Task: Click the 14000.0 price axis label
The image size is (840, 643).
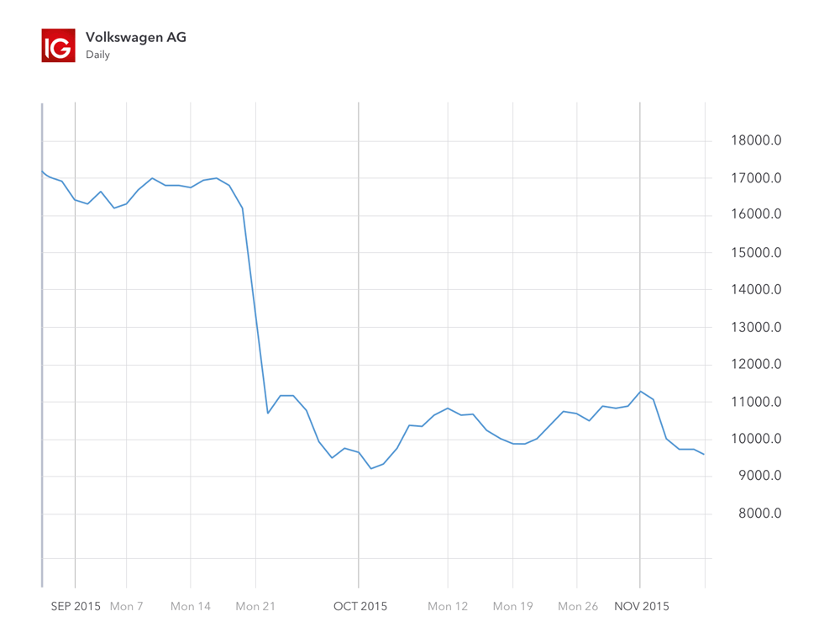Action: tap(757, 289)
